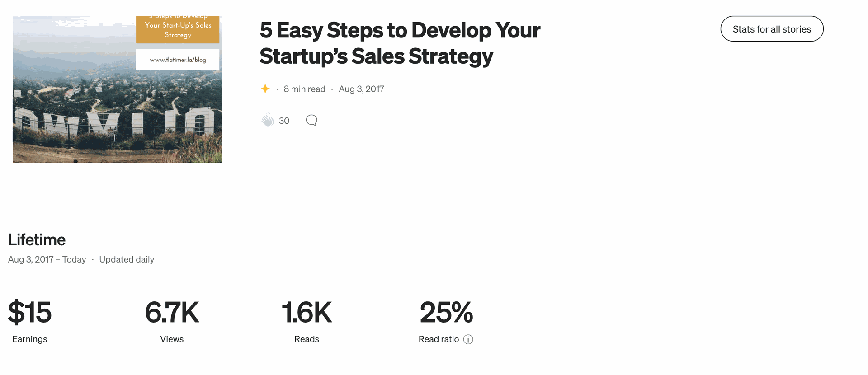Click the clap hands icon

click(267, 120)
